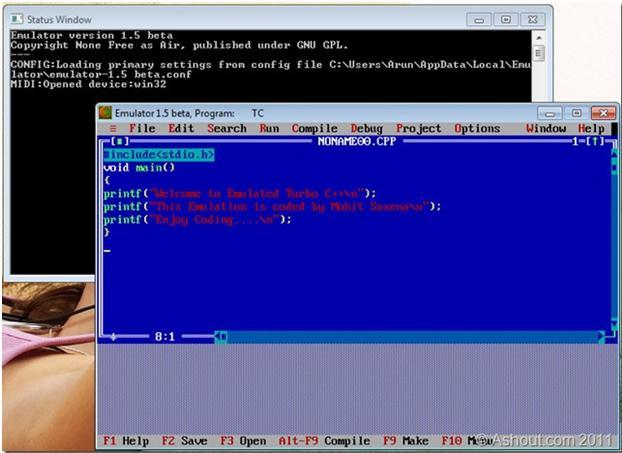Open the Debug menu
Image resolution: width=622 pixels, height=453 pixels.
367,129
